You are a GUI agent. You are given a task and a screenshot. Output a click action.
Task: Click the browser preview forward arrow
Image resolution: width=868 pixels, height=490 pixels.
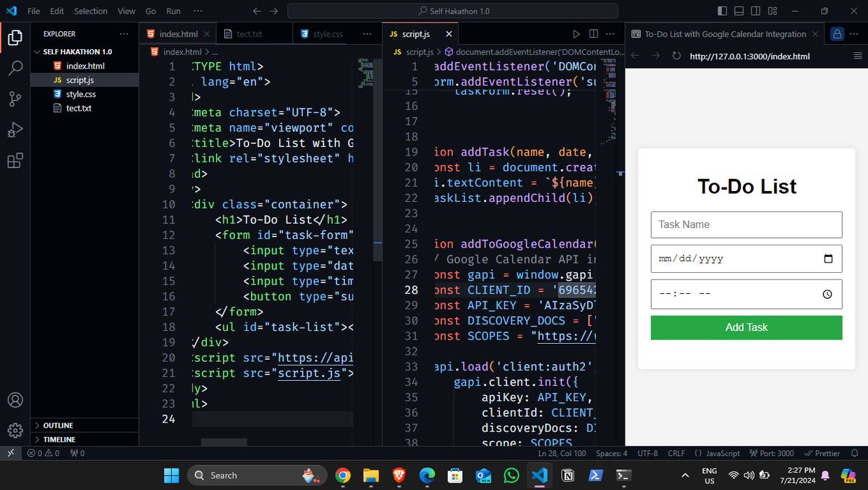[655, 56]
